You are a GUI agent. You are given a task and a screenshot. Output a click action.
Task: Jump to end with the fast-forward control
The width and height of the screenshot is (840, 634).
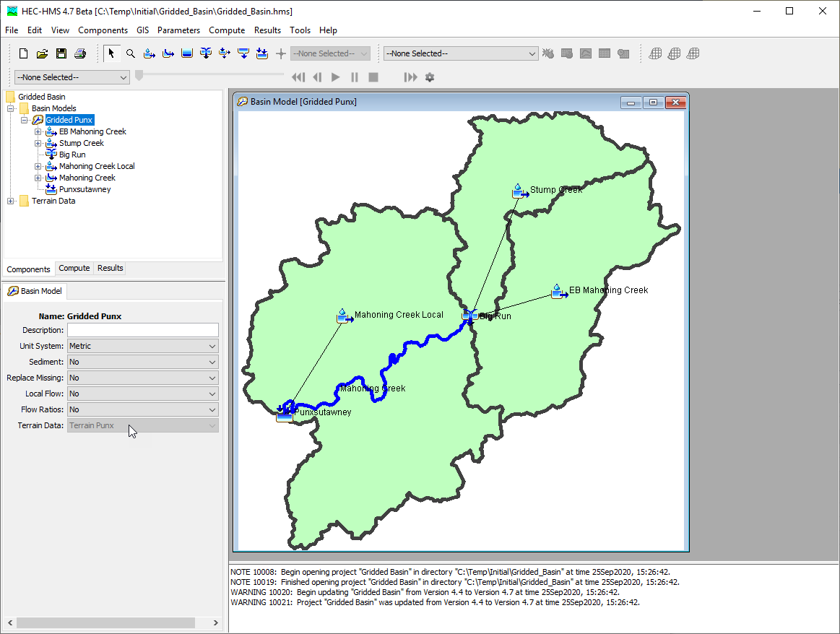pyautogui.click(x=410, y=77)
